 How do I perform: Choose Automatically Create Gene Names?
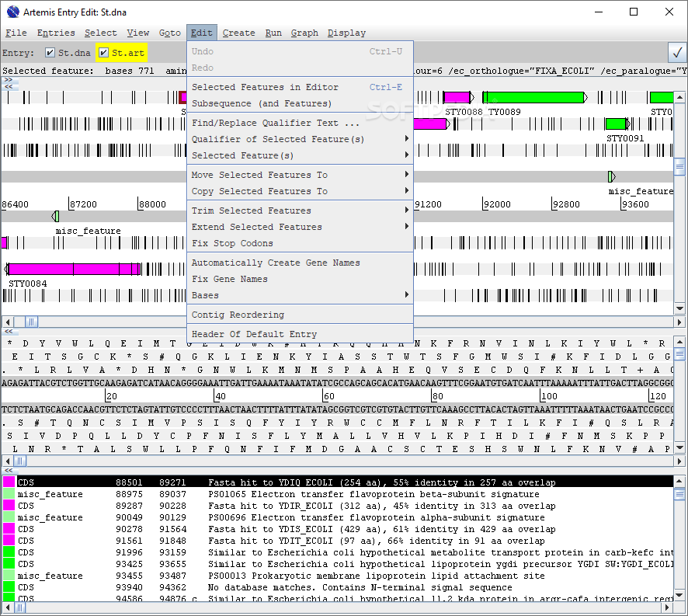[x=300, y=262]
